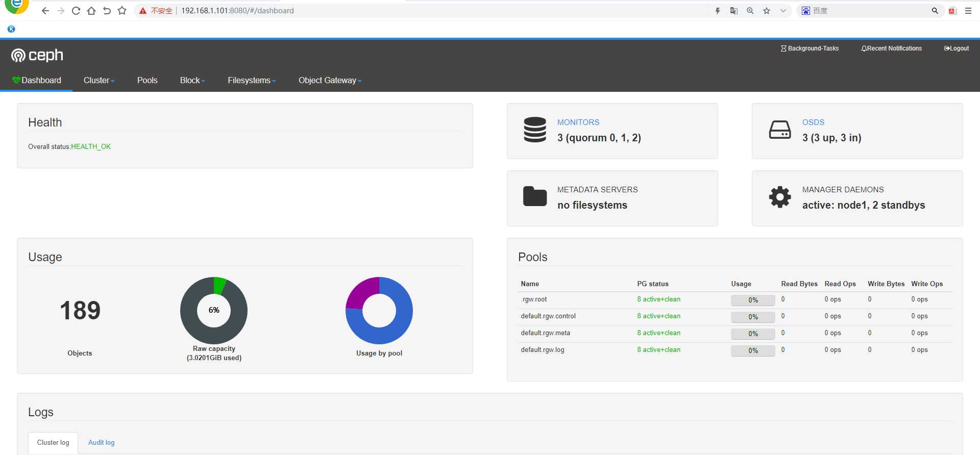Expand the Filesystems dropdown menu
Viewport: 980px width, 455px height.
(x=252, y=80)
